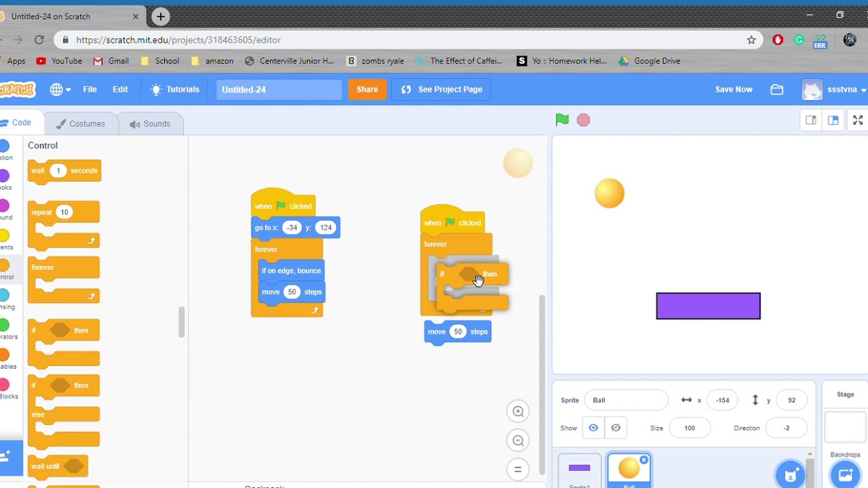This screenshot has width=868, height=488.
Task: Click the x value -34 in go to block
Action: tap(292, 228)
